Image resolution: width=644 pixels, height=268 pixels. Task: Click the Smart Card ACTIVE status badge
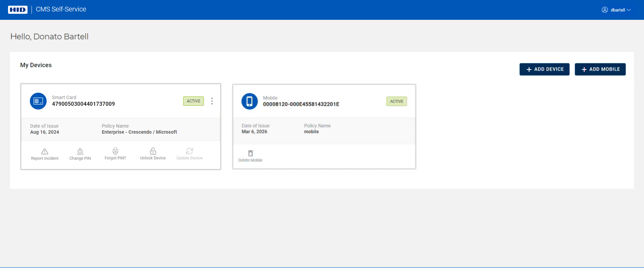tap(194, 101)
